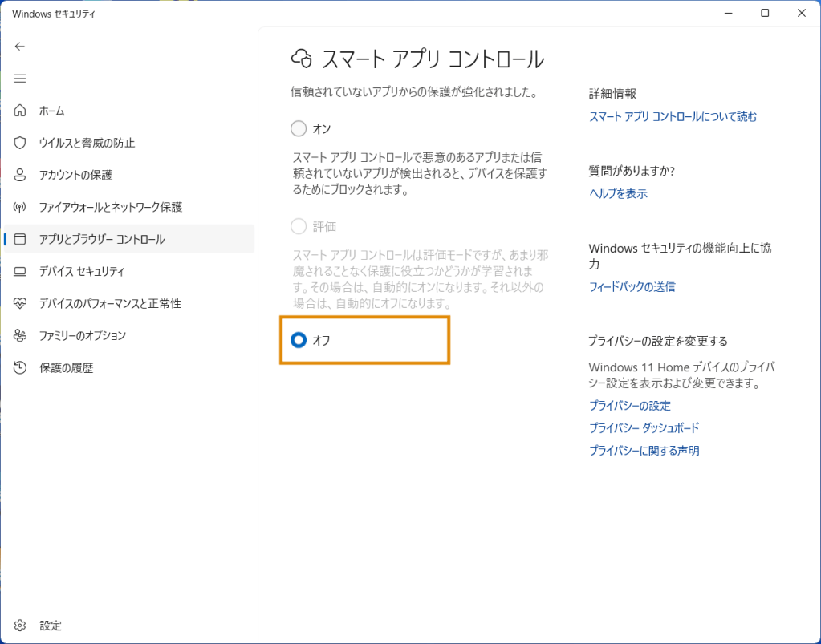
Task: Open the プライバシー ダッシュボード link
Action: pos(643,427)
